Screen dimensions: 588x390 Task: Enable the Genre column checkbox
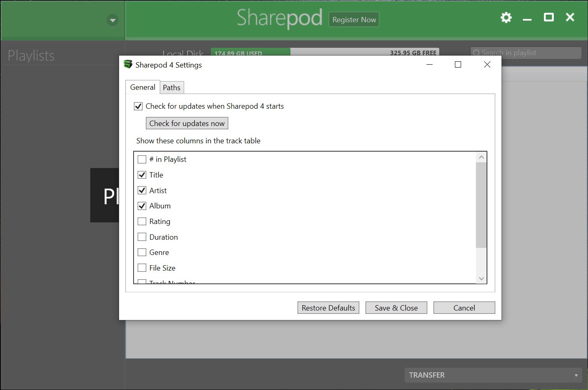142,252
